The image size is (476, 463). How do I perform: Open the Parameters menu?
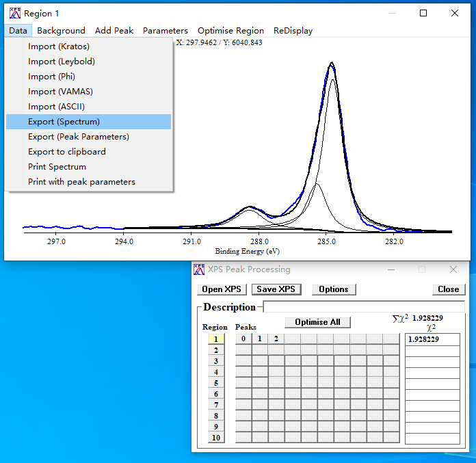coord(166,31)
